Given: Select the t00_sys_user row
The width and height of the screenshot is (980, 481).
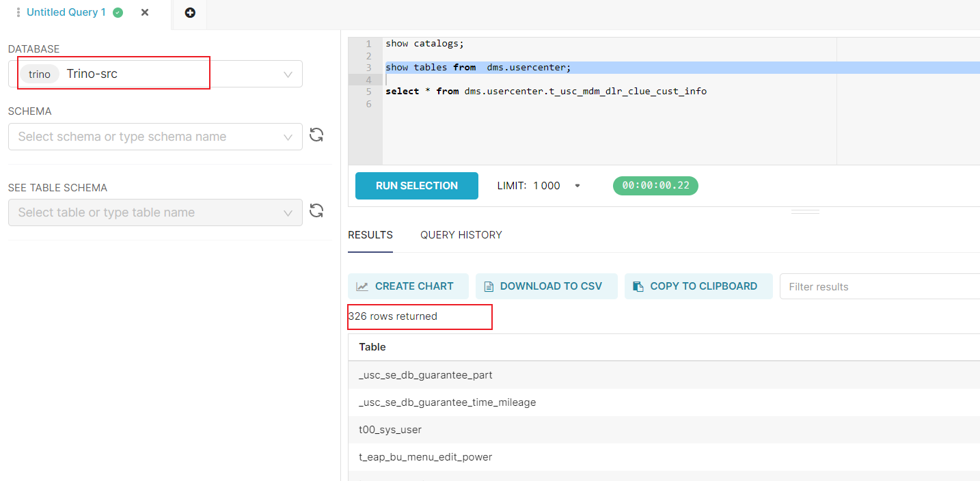Looking at the screenshot, I should click(x=664, y=430).
